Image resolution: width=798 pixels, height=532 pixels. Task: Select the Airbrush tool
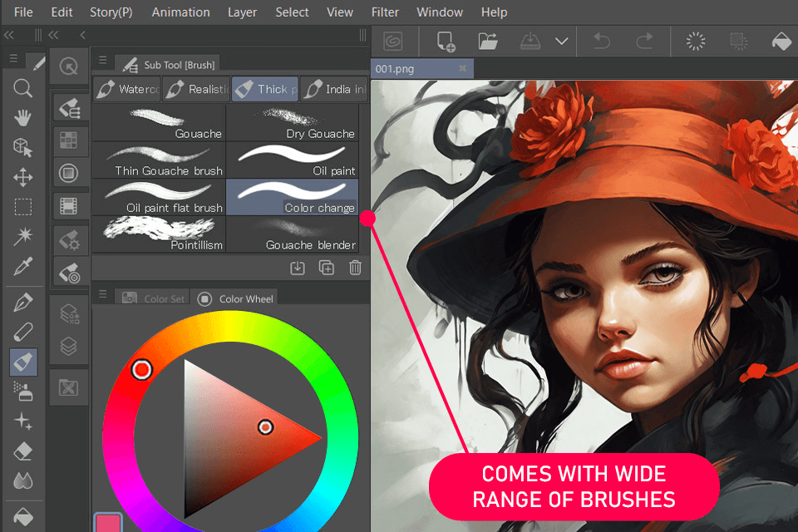point(23,392)
